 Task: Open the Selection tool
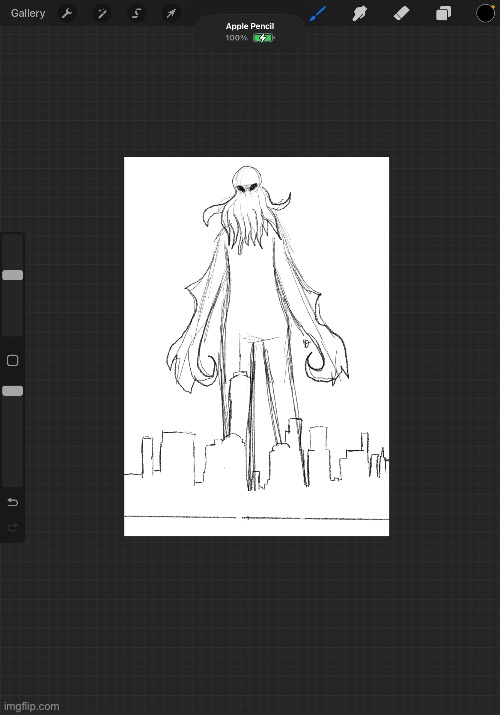(x=136, y=13)
